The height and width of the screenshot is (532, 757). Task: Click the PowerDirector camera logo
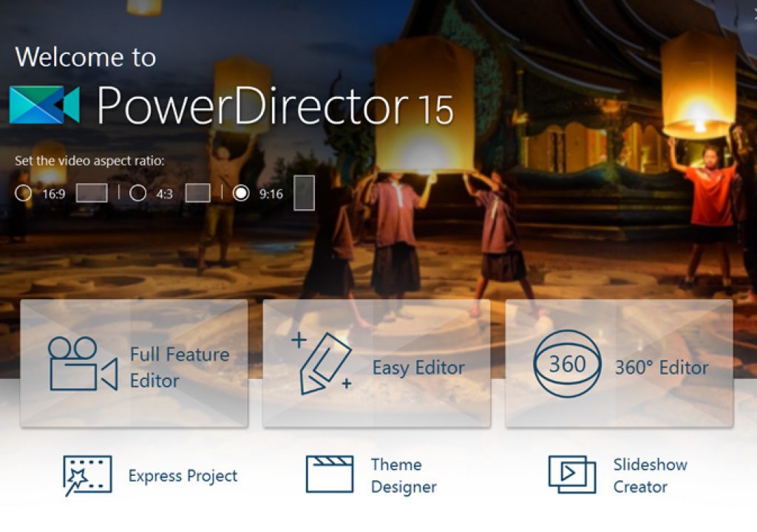click(x=44, y=105)
